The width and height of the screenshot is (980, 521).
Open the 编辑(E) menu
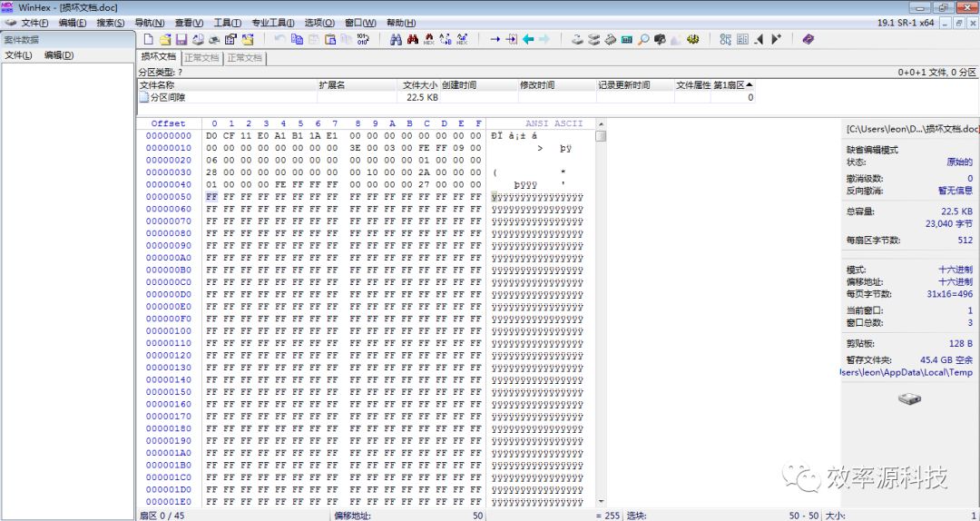72,23
